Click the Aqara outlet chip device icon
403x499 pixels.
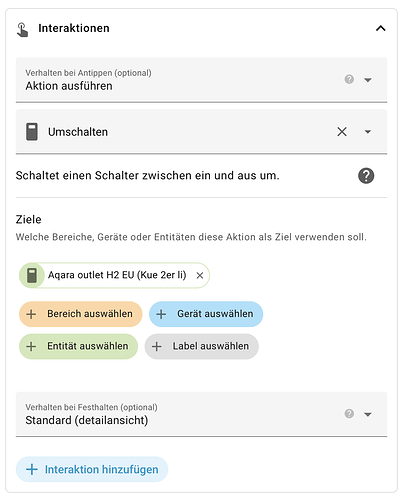coord(32,275)
